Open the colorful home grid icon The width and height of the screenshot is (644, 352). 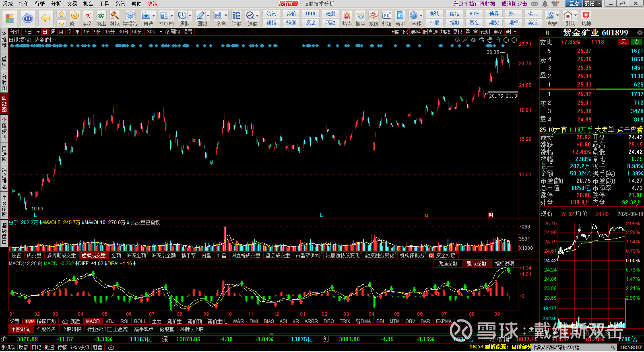(10, 18)
